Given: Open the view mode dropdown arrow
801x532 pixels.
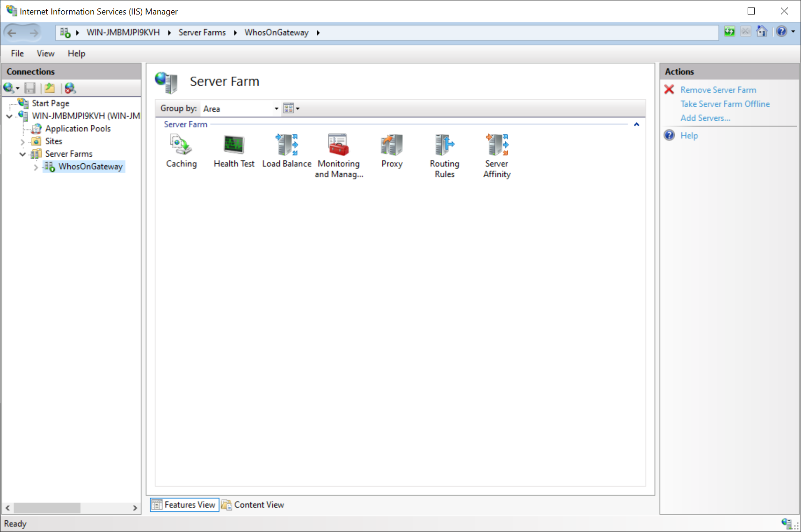Looking at the screenshot, I should (298, 109).
